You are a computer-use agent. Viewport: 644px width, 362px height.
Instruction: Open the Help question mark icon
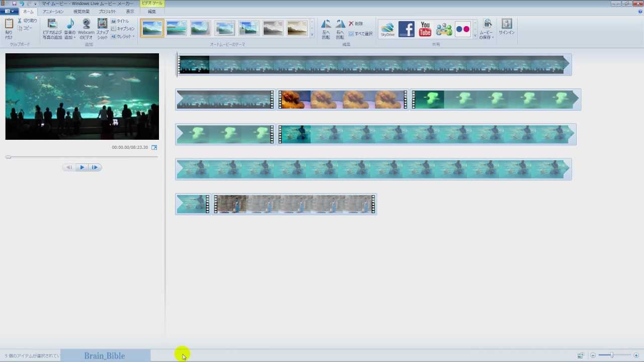tap(639, 11)
